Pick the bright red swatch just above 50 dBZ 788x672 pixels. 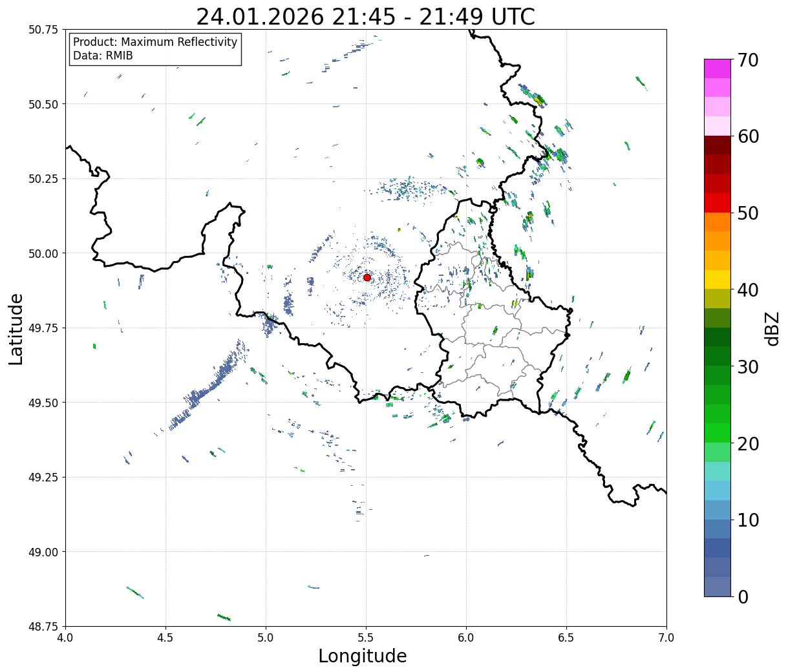pyautogui.click(x=717, y=202)
